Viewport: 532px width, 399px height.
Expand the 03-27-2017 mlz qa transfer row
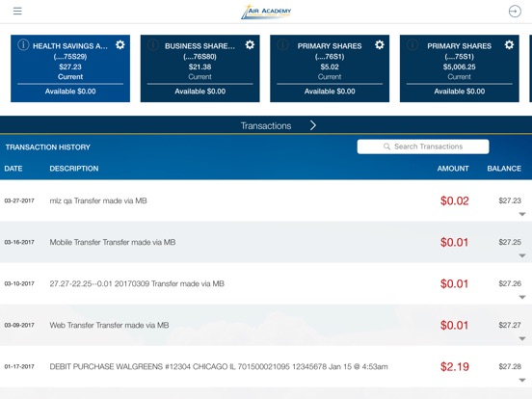[x=522, y=214]
